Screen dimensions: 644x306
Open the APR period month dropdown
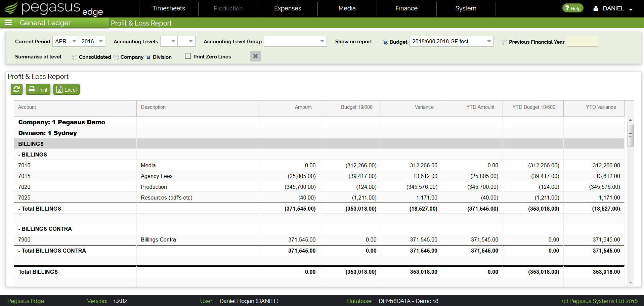pyautogui.click(x=66, y=41)
